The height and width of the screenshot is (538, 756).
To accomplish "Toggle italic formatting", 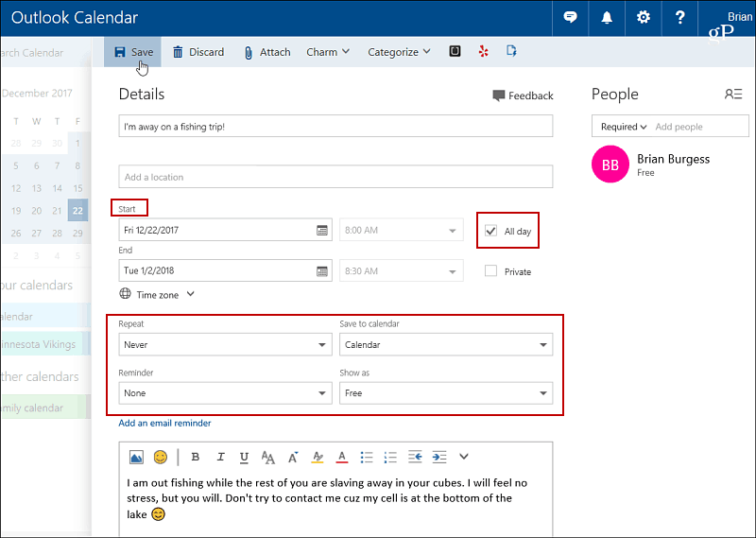I will coord(220,457).
